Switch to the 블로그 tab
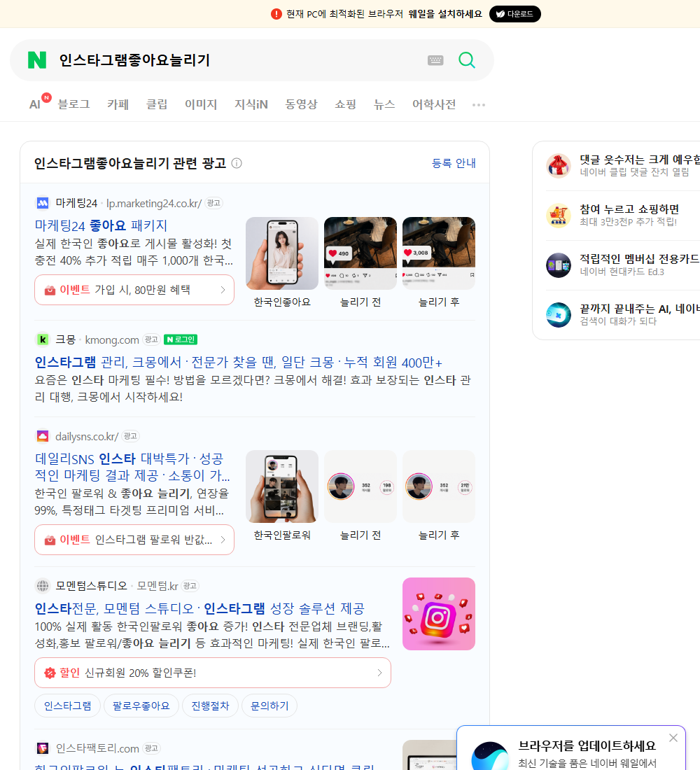This screenshot has height=770, width=700. click(73, 104)
